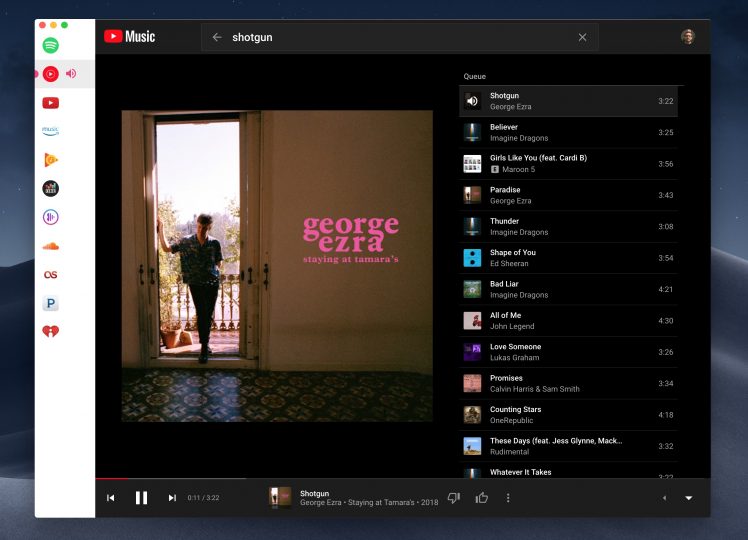
Task: Switch to the YouTube service icon
Action: coord(50,102)
